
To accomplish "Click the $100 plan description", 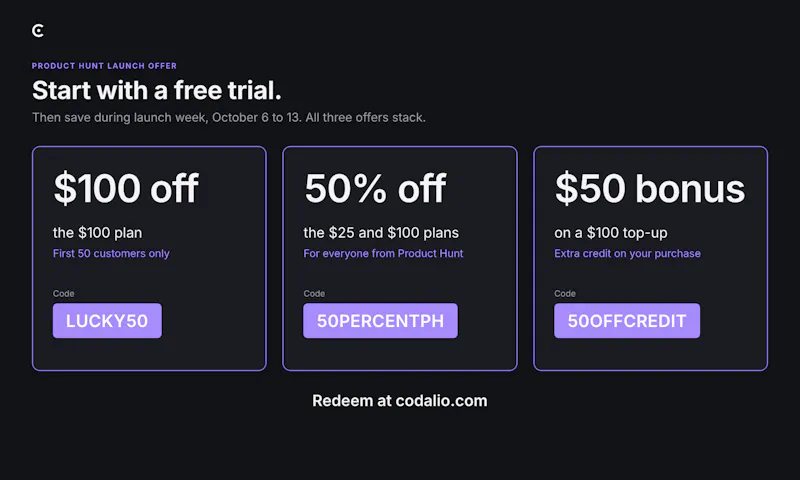I will (x=97, y=233).
